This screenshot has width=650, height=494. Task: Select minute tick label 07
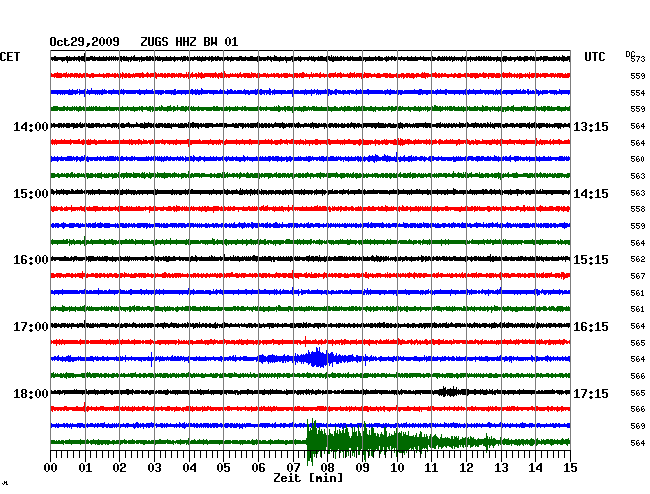pos(293,468)
